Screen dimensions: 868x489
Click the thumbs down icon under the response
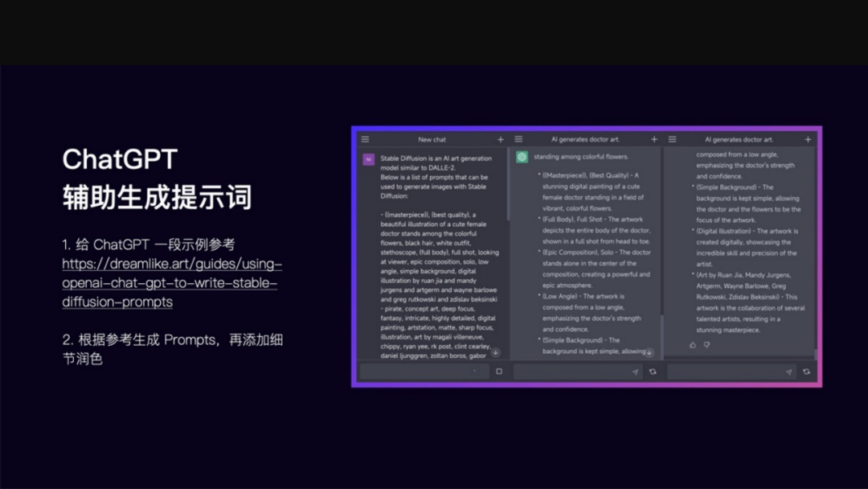[x=707, y=345]
